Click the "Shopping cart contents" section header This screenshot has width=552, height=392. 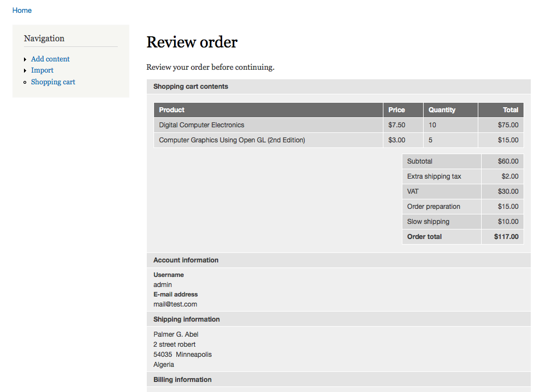(339, 87)
